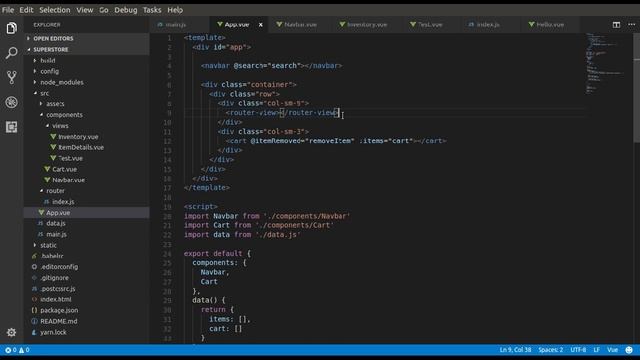
Task: Switch to the index.js editor tab
Action: click(x=488, y=25)
